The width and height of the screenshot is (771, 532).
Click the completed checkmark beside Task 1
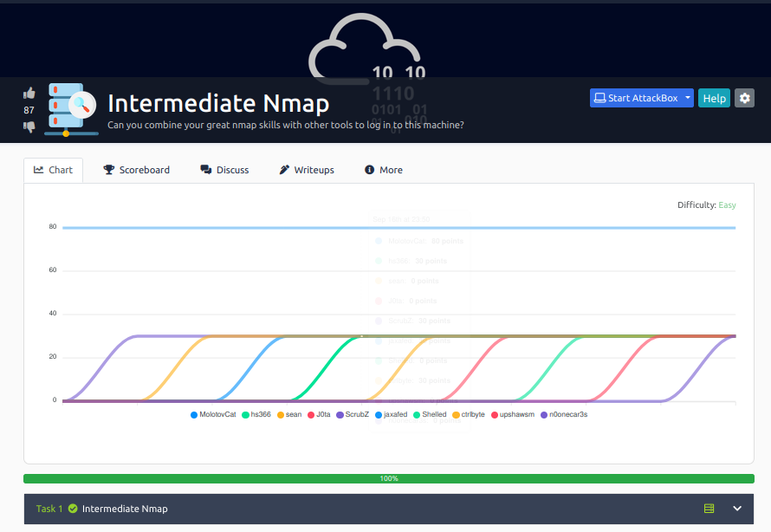pos(74,509)
